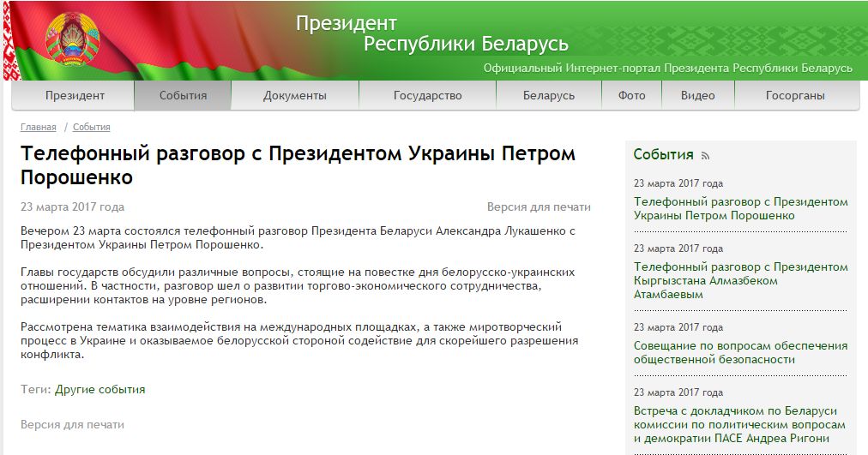Viewport: 868px width, 455px height.
Task: Click the События breadcrumb link
Action: (x=91, y=128)
